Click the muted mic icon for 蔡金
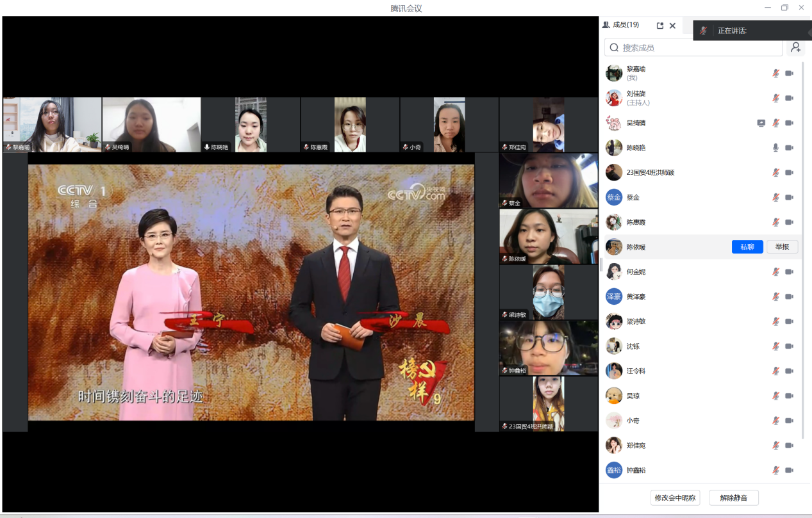Screen dimensions: 812x518 [x=775, y=198]
